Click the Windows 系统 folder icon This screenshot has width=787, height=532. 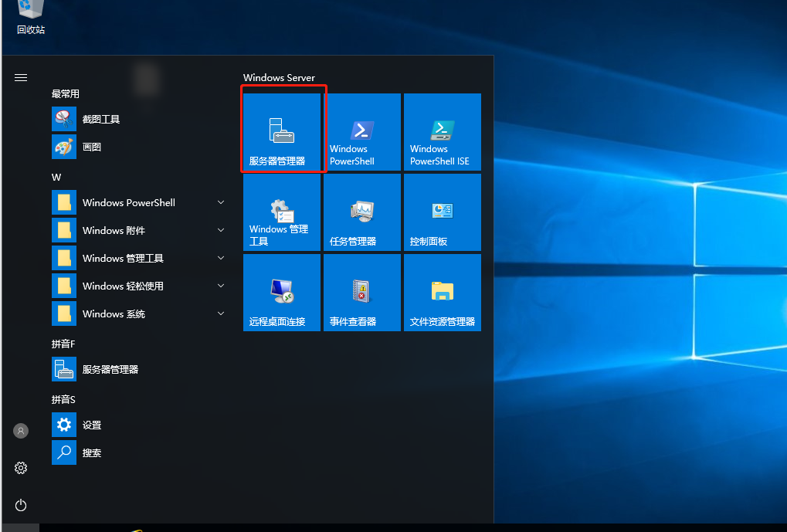click(64, 313)
